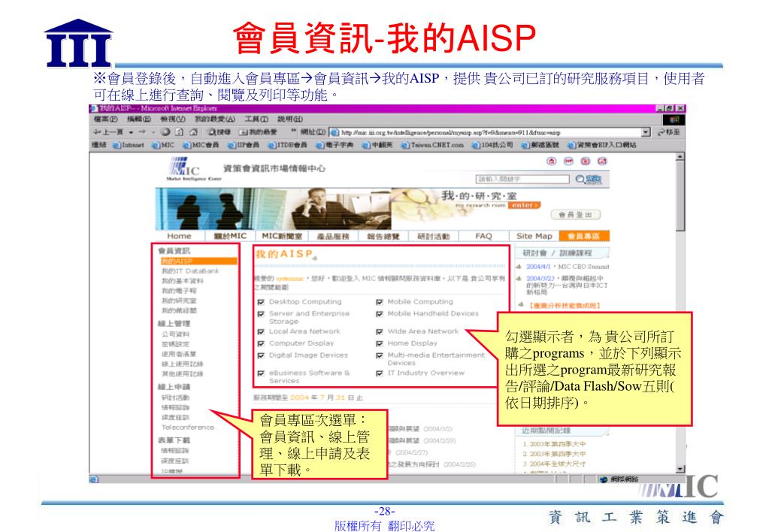This screenshot has width=769, height=532.
Task: Open the 搜尋 search toolbar button
Action: [x=219, y=132]
